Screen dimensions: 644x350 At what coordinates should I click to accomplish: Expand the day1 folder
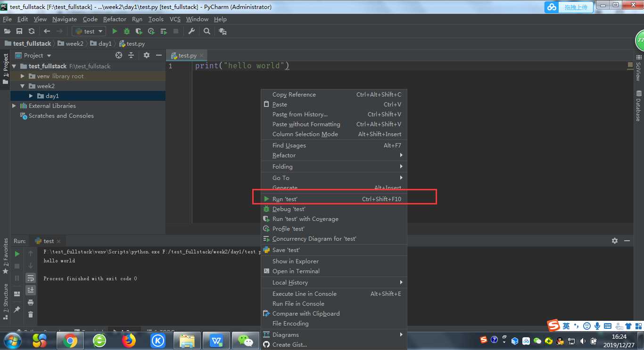31,96
